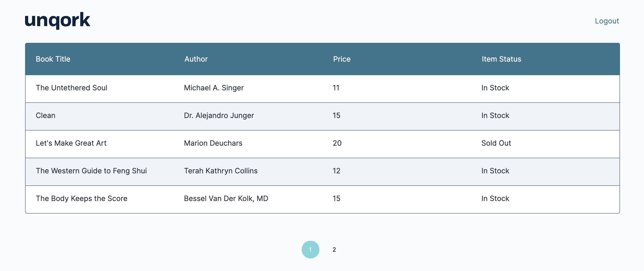Open the Let's Make Great Art row

(323, 144)
